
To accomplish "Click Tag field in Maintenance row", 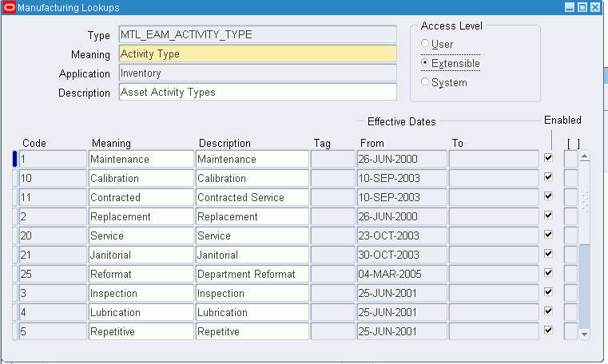I will (332, 159).
